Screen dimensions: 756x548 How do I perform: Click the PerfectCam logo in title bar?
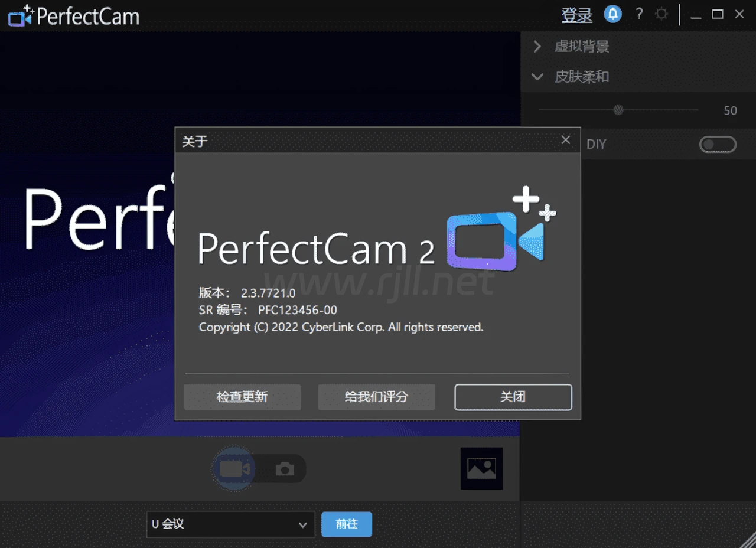[74, 16]
